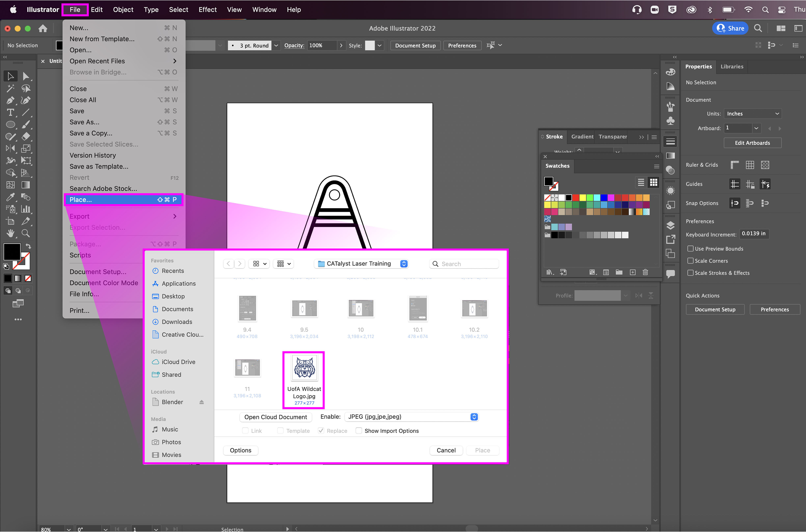The image size is (806, 532).
Task: Pick the Hand tool
Action: click(x=10, y=233)
